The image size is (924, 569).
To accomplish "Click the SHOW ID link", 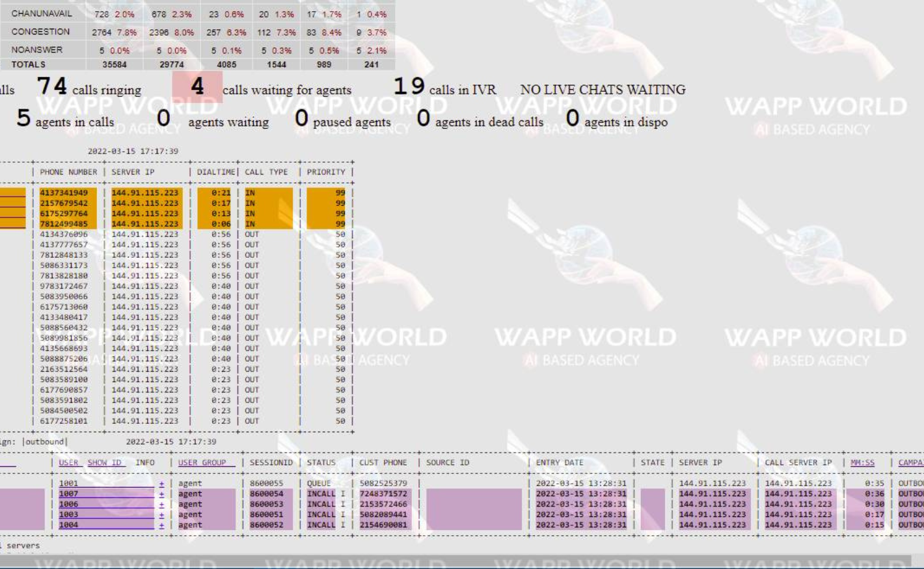I will (104, 463).
